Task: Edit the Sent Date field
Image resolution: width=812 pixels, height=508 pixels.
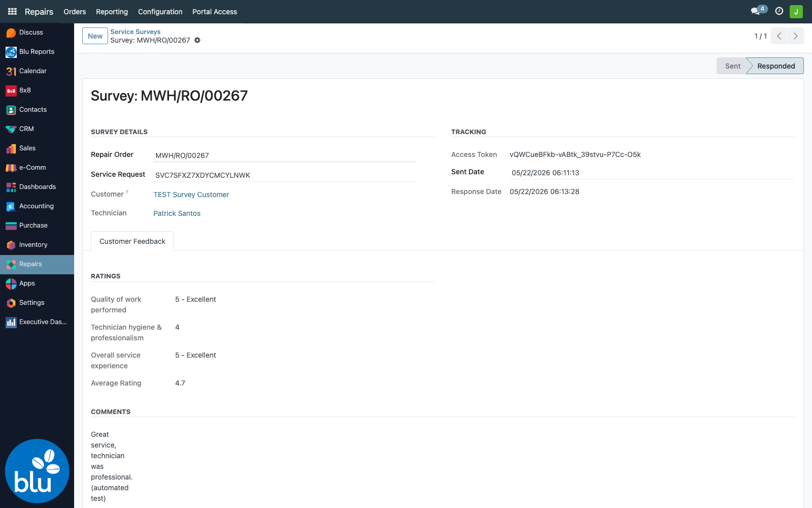Action: click(652, 173)
